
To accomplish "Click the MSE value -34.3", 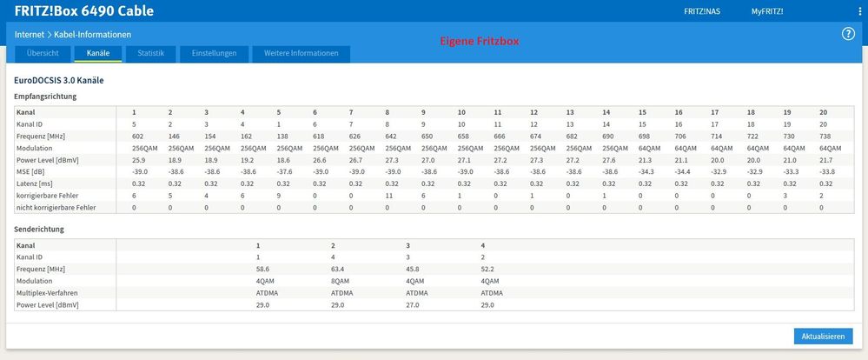I will 646,172.
